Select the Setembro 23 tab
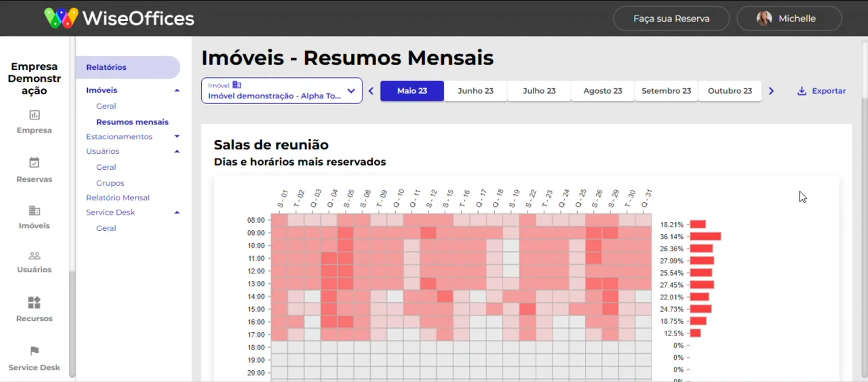Screen dimensions: 868x382 coord(666,91)
